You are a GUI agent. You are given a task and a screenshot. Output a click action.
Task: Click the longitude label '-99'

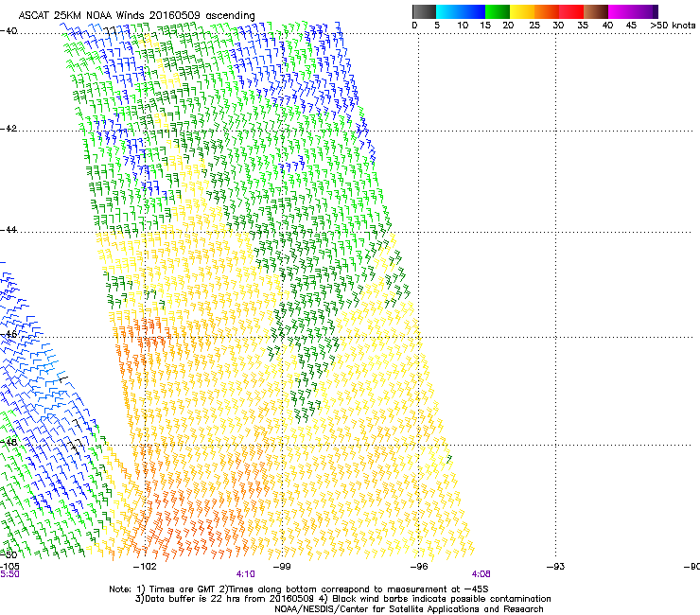(x=282, y=567)
